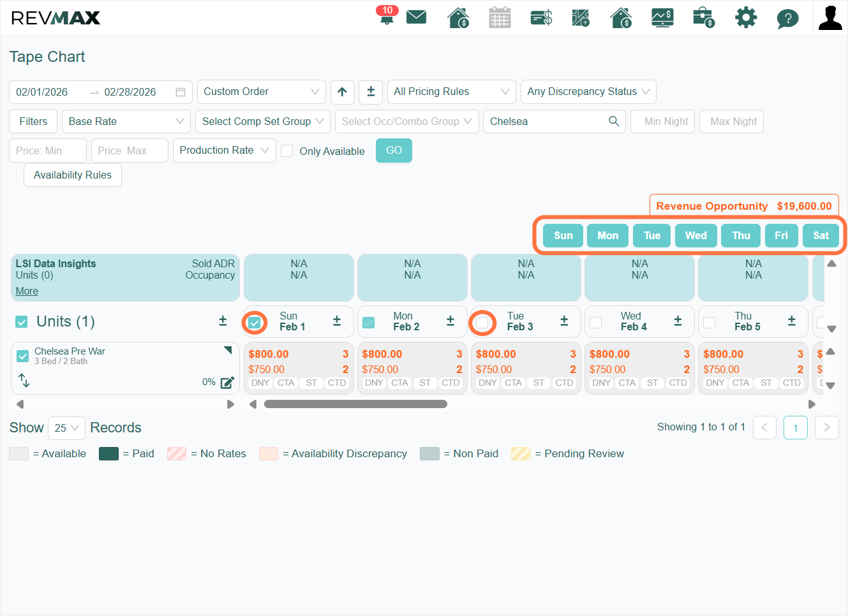Screen dimensions: 848x616
Task: Click the GO button
Action: coord(394,150)
